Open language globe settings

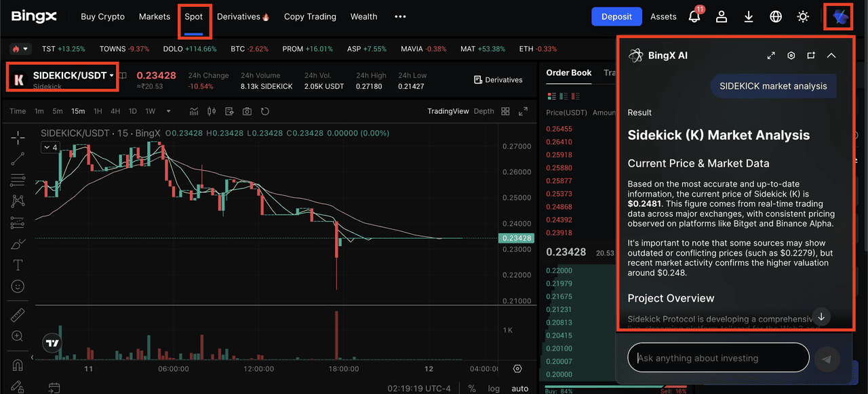(x=776, y=17)
